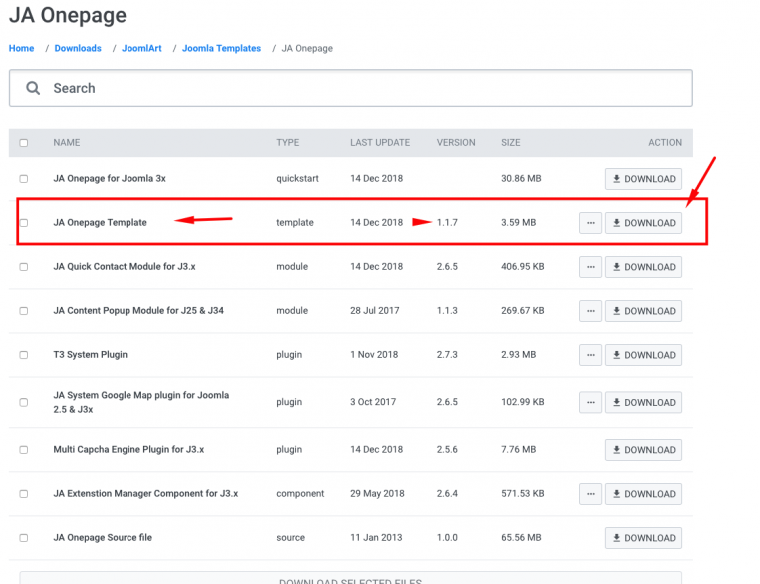Screen dimensions: 760x584
Task: Go to Home breadcrumb link
Action: coord(21,48)
